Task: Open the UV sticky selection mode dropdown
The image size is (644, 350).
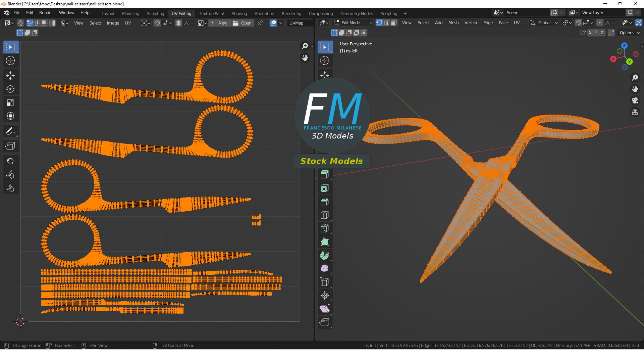Action: pos(64,23)
